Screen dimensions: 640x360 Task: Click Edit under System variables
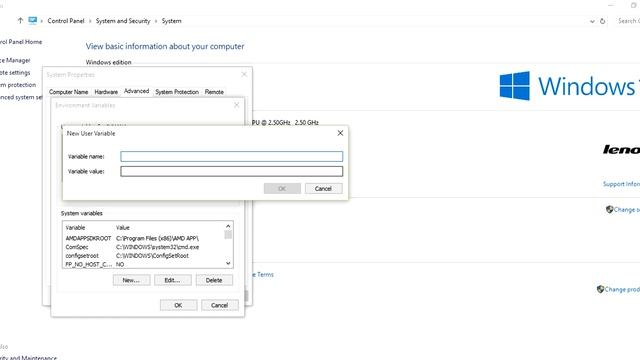click(x=172, y=280)
